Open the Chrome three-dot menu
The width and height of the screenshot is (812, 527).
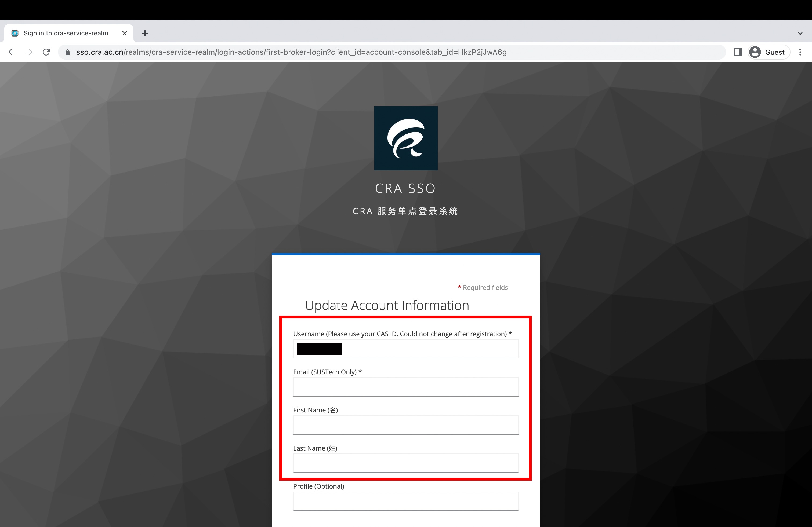click(x=800, y=52)
